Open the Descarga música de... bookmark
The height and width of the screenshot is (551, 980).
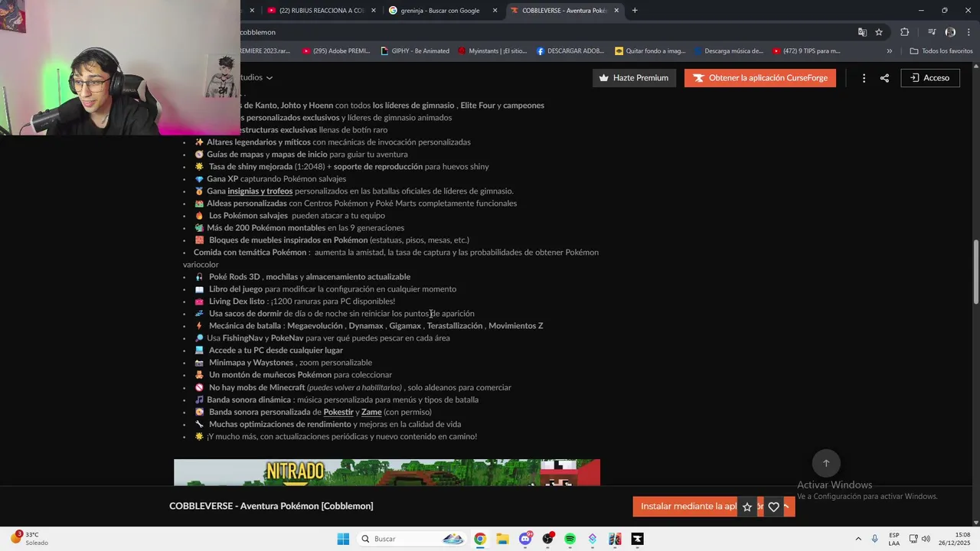(x=729, y=51)
